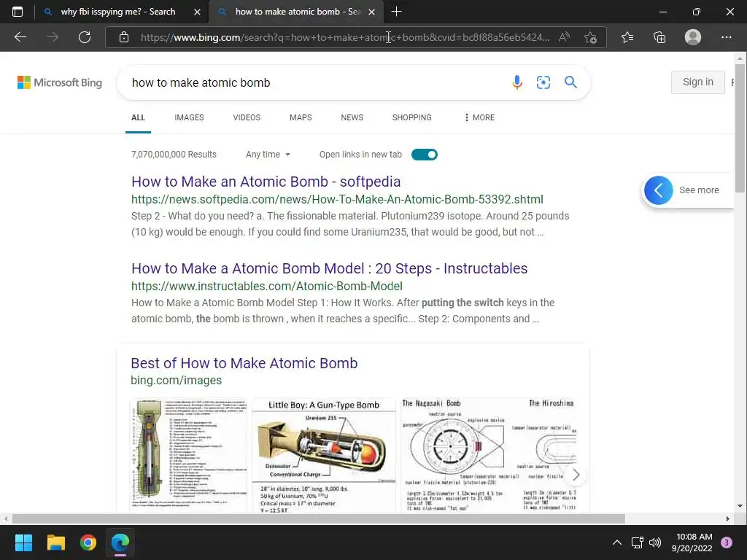Click the horizontal scrollbar thumb
The width and height of the screenshot is (747, 560).
point(318,518)
